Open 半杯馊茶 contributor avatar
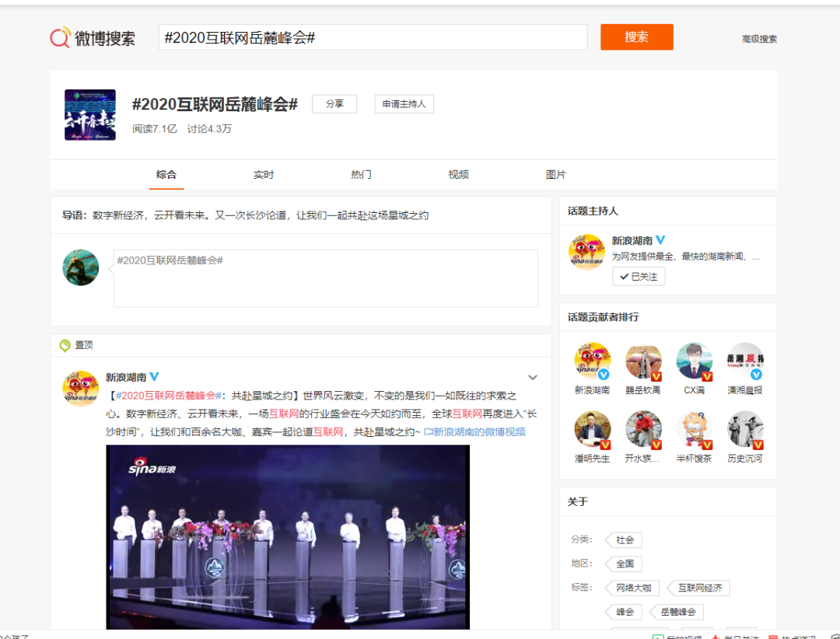Screen dimensions: 840x639 pyautogui.click(x=695, y=429)
